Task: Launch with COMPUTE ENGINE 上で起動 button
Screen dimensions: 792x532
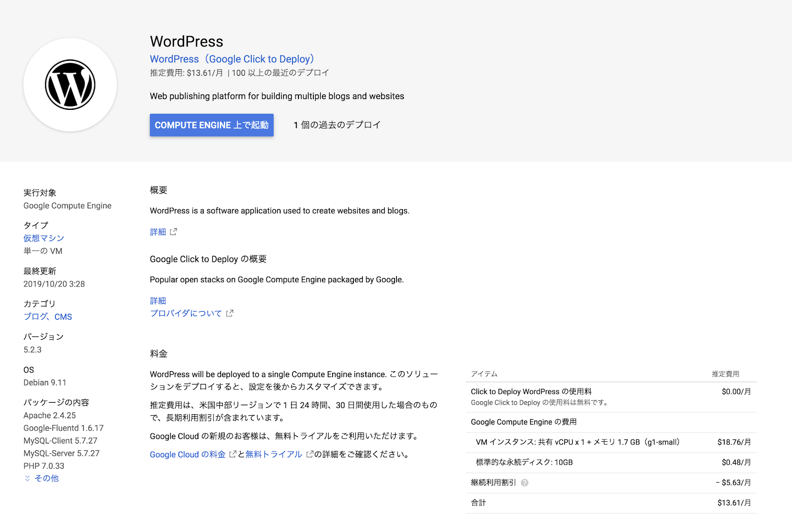Action: coord(212,125)
